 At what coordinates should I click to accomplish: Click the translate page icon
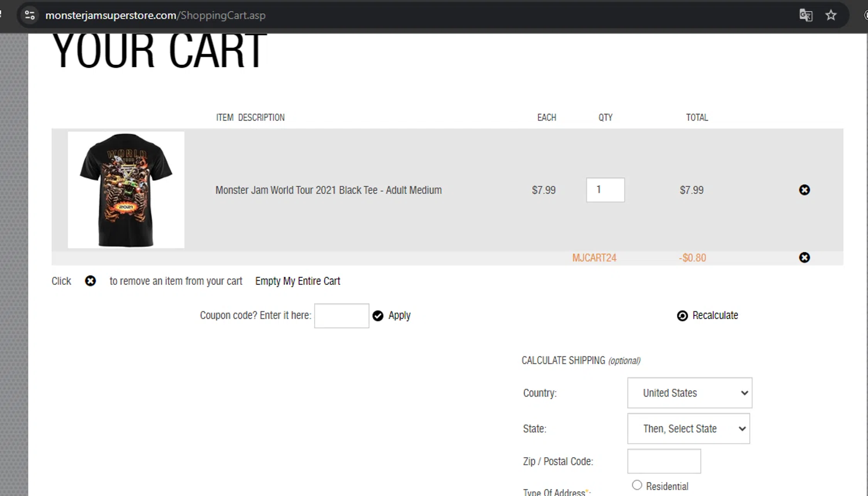(x=806, y=15)
